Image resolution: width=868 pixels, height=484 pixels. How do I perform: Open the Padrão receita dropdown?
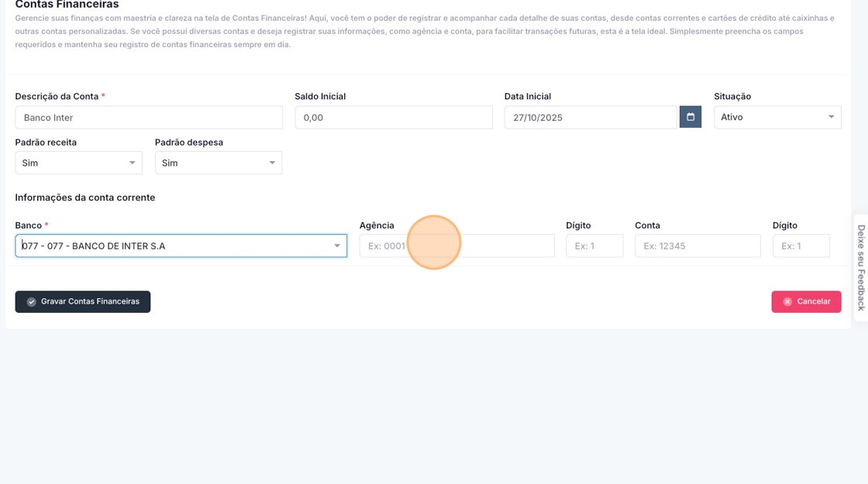click(x=78, y=163)
